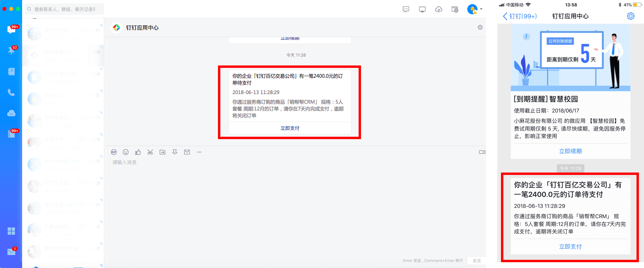Click 立即支付 in the desktop order card
Screen dimensions: 644x268
point(290,128)
